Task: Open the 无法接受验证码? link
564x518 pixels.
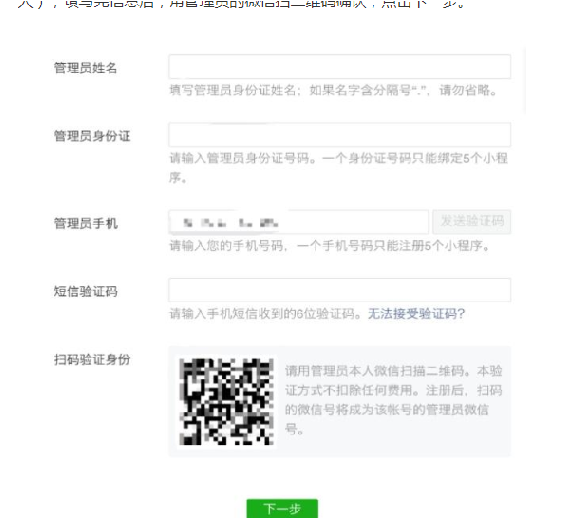Action: pos(417,314)
